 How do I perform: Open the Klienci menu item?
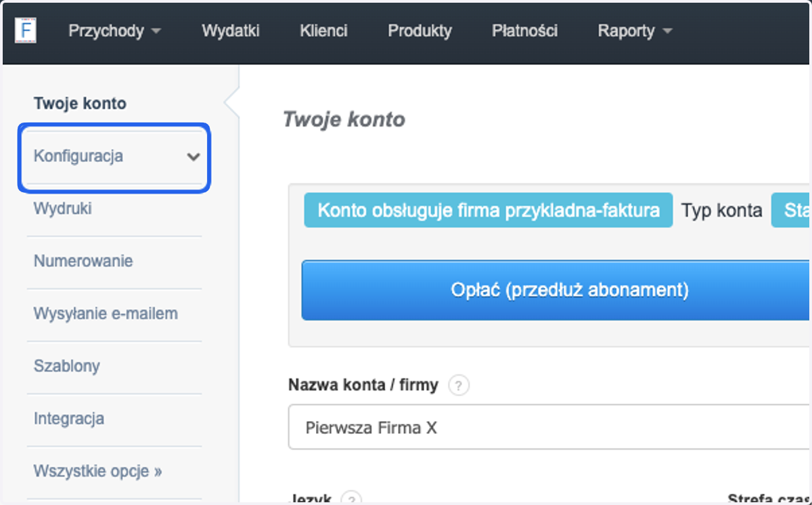323,31
